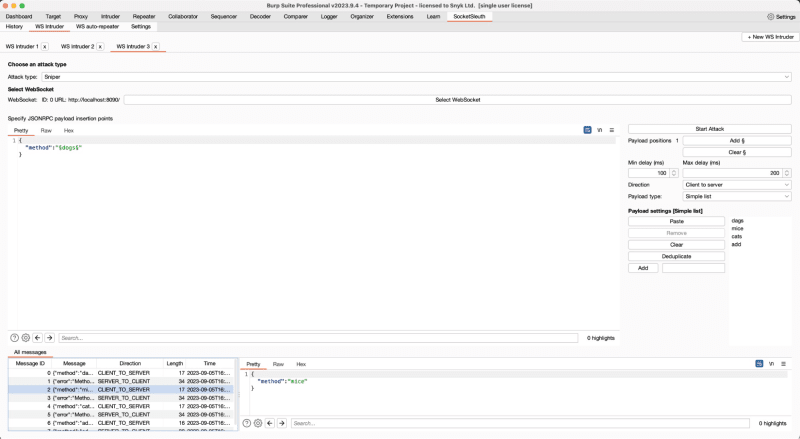Create a New WS Intruder
Image resolution: width=800 pixels, height=439 pixels.
(770, 37)
